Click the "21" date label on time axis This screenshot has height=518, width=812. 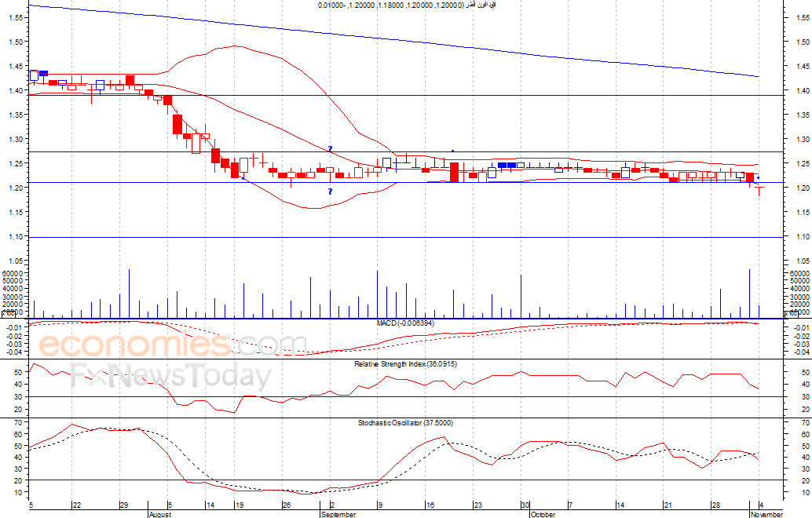pos(668,505)
